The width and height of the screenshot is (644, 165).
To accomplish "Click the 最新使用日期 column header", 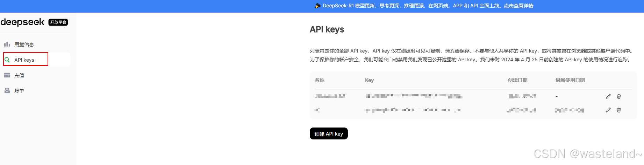I will [570, 80].
